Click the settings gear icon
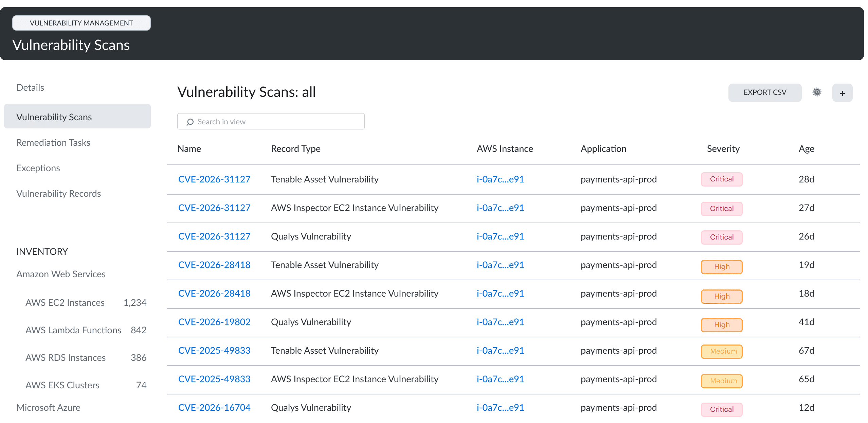This screenshot has width=868, height=423. (817, 92)
